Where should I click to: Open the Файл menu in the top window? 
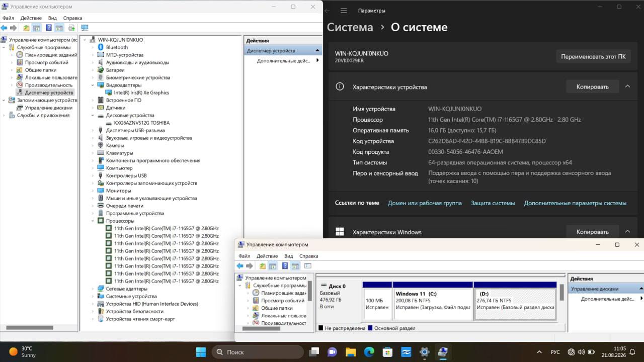(x=8, y=18)
